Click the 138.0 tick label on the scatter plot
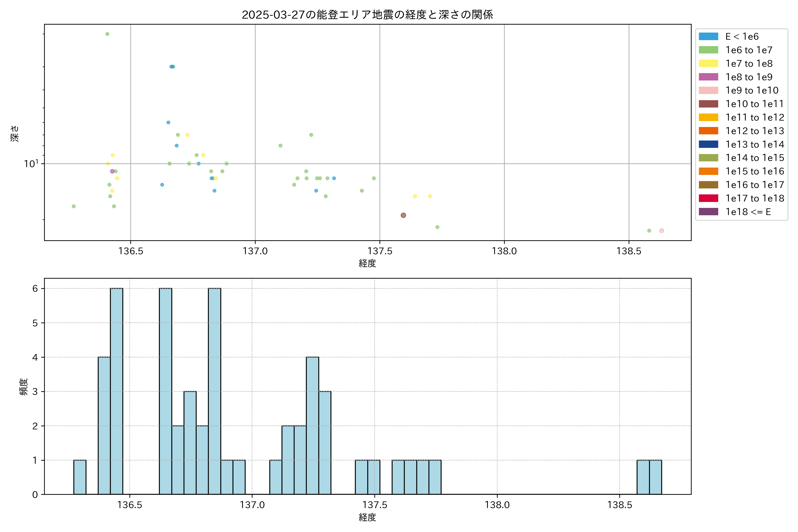This screenshot has width=798, height=532. point(504,251)
